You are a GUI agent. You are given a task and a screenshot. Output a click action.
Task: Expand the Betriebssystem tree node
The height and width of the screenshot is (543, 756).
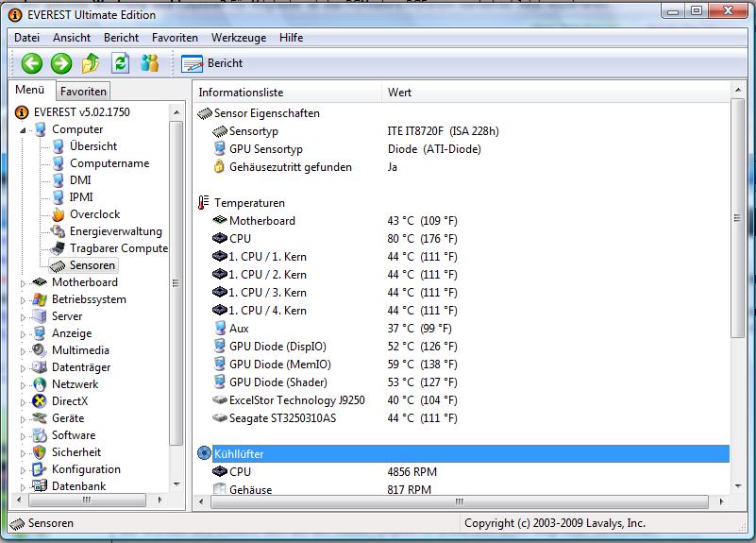(x=23, y=300)
